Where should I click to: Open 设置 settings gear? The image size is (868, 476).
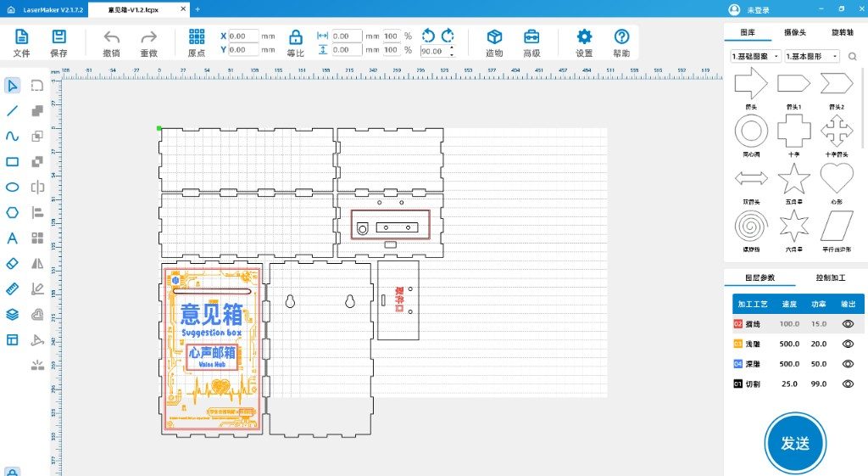point(584,37)
